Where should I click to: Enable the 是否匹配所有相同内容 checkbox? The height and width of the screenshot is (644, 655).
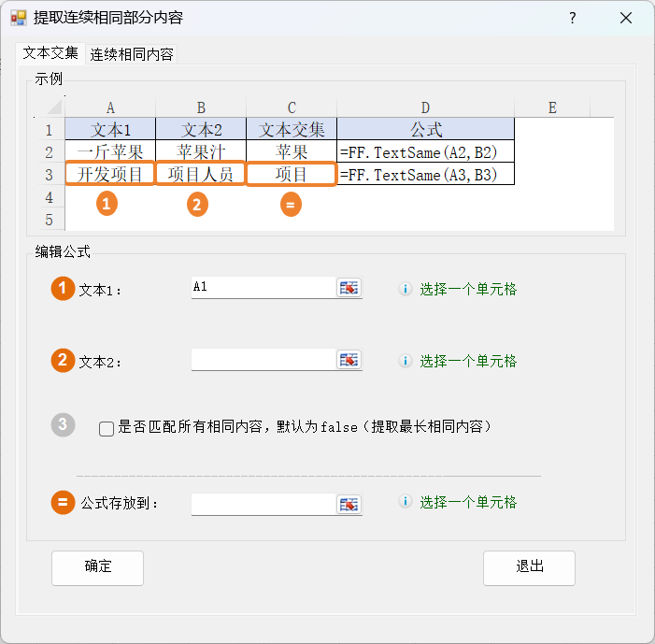[x=107, y=429]
